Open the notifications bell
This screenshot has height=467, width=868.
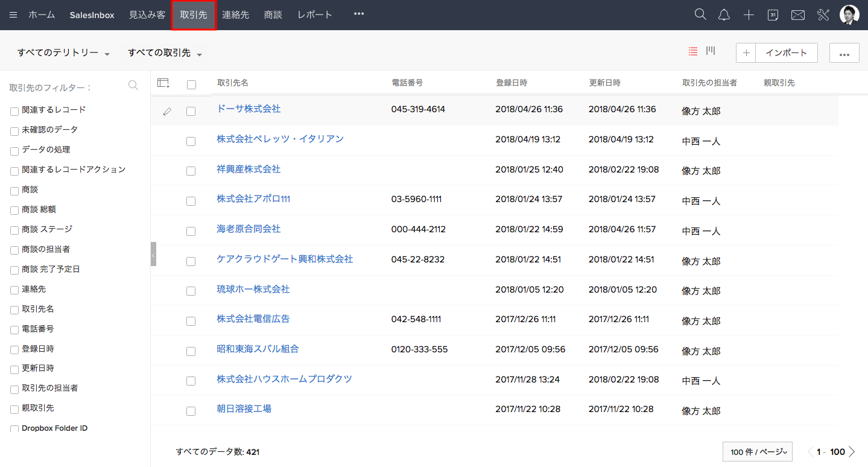click(x=724, y=15)
